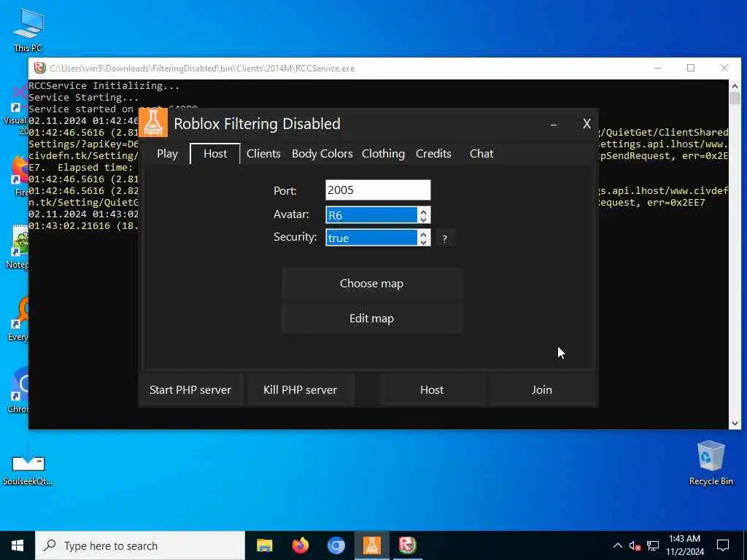Screen dimensions: 747x560
Task: Click the Type here to search box
Action: tap(140, 545)
